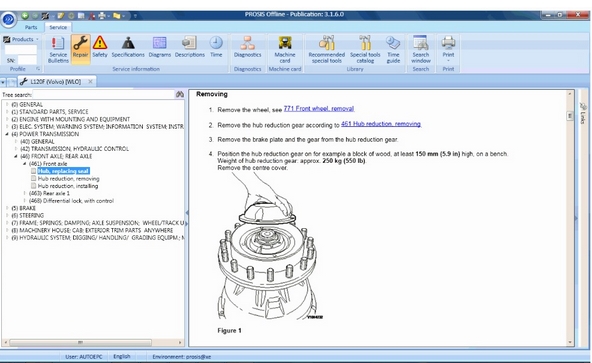Open the Products dropdown
The image size is (592, 363).
21,39
